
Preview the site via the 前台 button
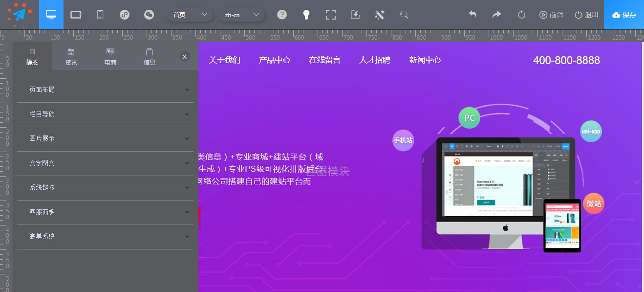[x=552, y=15]
